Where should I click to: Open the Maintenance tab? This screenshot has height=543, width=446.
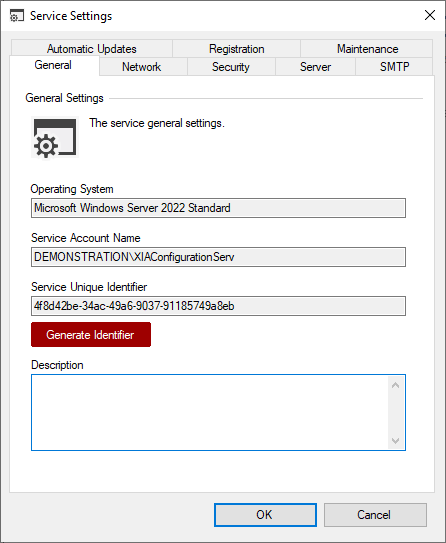pos(367,48)
